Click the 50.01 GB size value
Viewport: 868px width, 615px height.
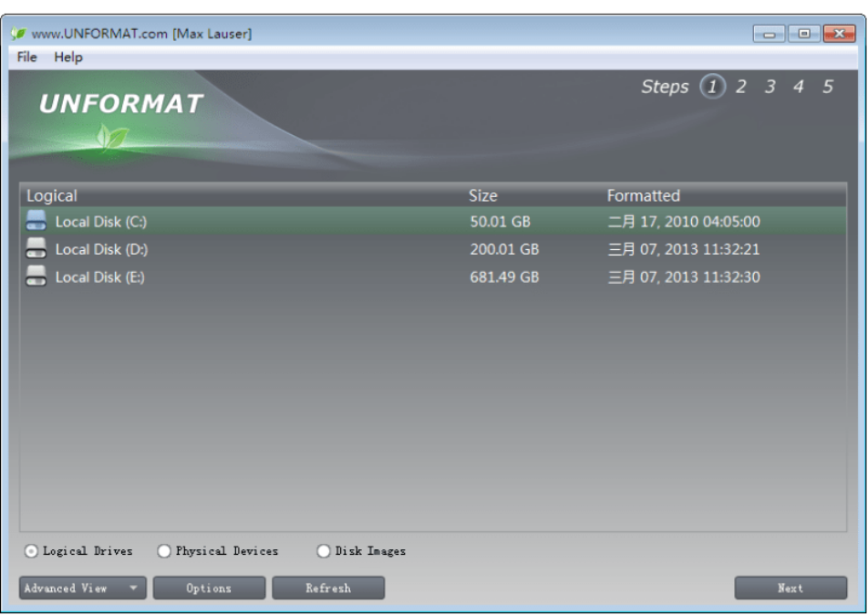(501, 222)
